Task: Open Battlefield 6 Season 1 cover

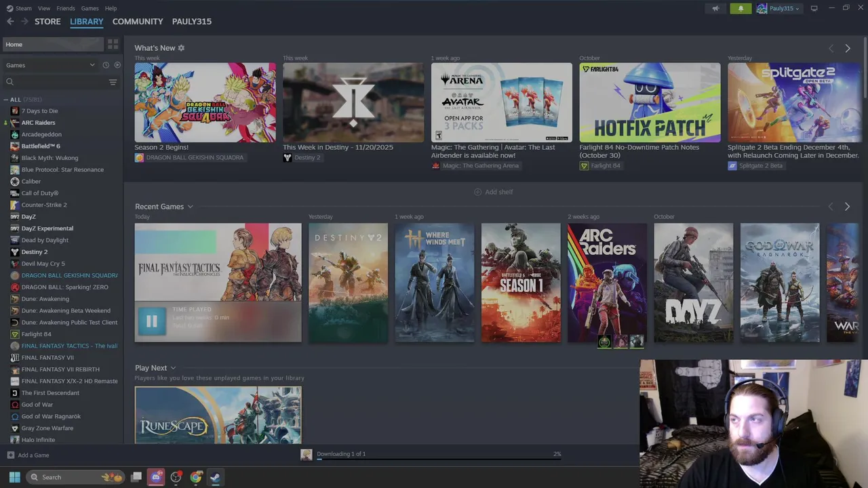Action: click(521, 283)
